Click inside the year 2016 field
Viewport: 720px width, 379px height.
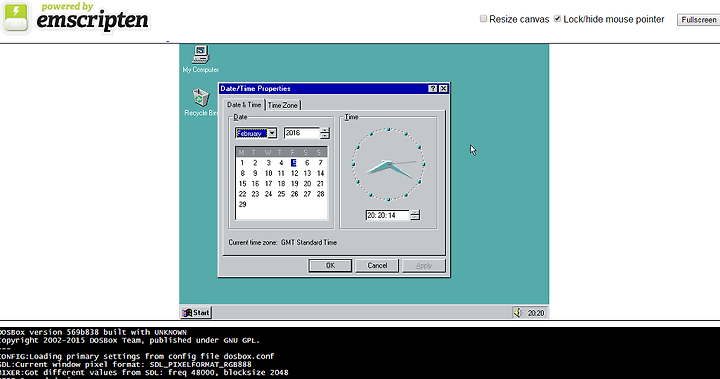[301, 133]
